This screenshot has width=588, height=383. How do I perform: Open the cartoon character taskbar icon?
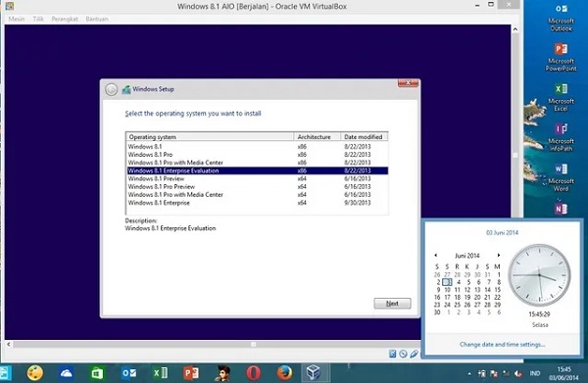tap(222, 373)
